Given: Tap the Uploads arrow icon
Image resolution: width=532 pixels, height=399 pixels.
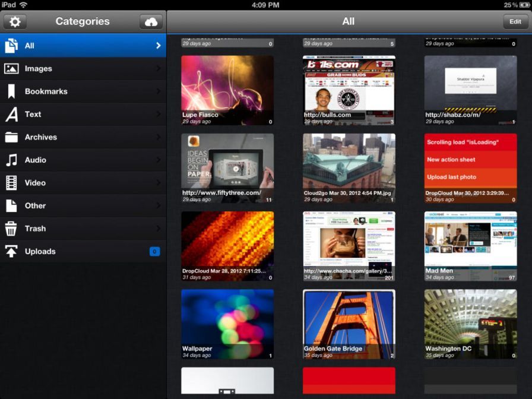Looking at the screenshot, I should (11, 251).
